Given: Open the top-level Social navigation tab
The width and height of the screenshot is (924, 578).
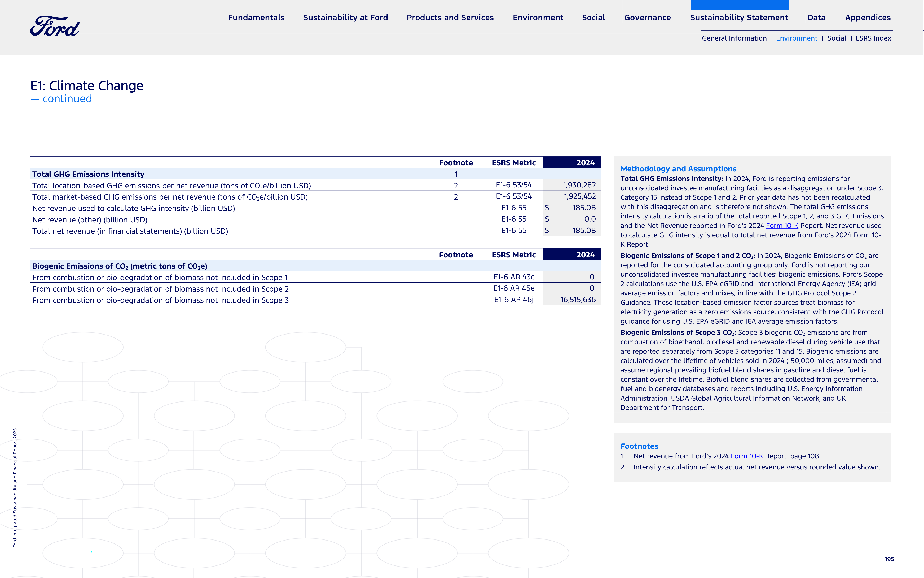Looking at the screenshot, I should tap(594, 18).
